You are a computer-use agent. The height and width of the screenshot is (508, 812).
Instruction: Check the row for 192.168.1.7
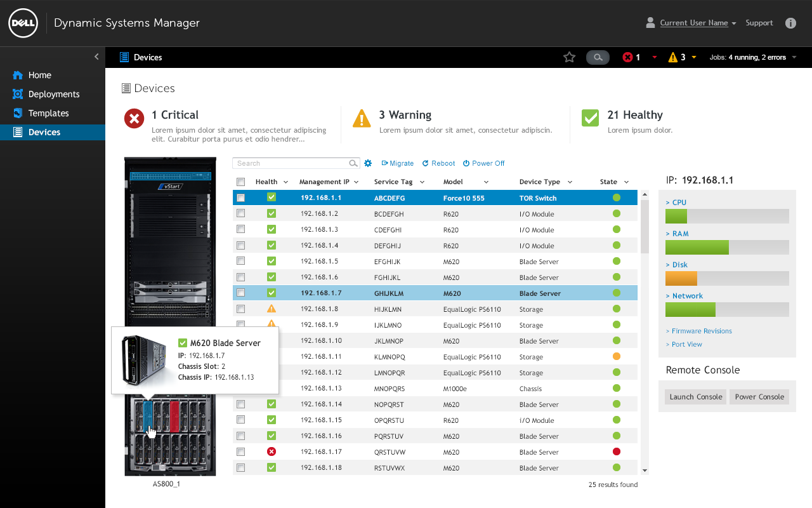point(240,293)
